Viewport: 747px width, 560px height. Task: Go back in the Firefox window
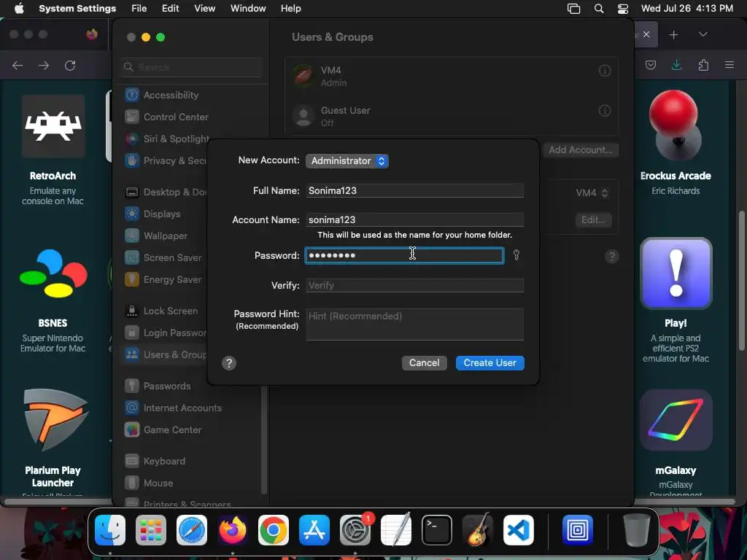point(18,65)
